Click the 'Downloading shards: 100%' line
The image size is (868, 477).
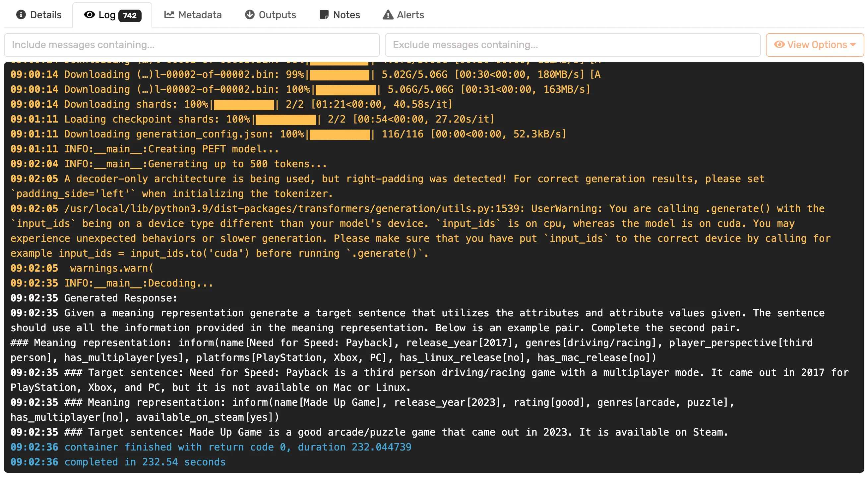pyautogui.click(x=231, y=104)
